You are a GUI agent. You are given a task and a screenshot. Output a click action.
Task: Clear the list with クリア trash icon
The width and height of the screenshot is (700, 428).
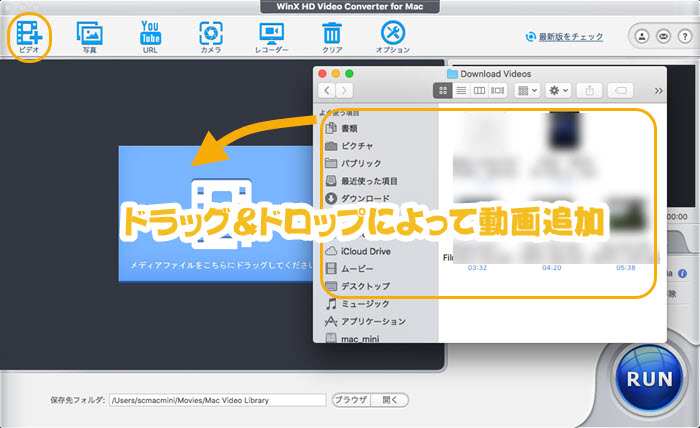click(x=332, y=37)
